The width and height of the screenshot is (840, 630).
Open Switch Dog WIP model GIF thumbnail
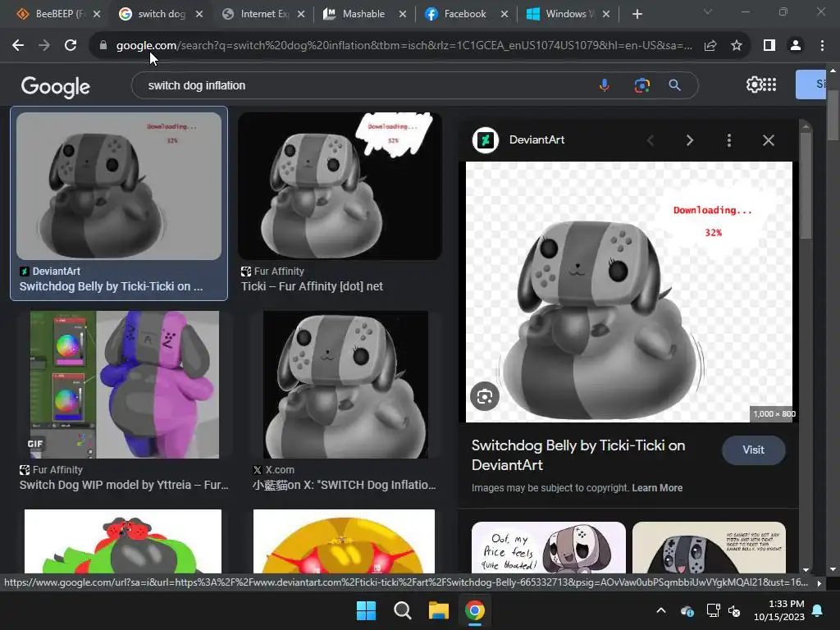pyautogui.click(x=125, y=385)
